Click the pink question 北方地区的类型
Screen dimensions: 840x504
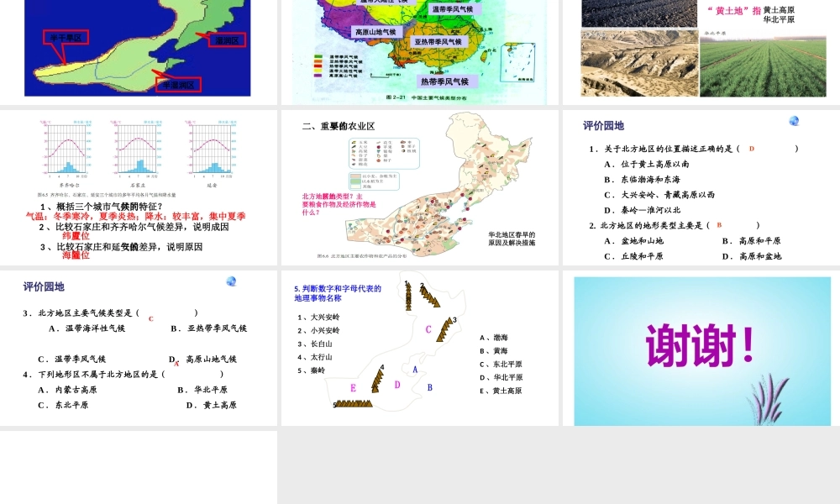click(x=339, y=204)
